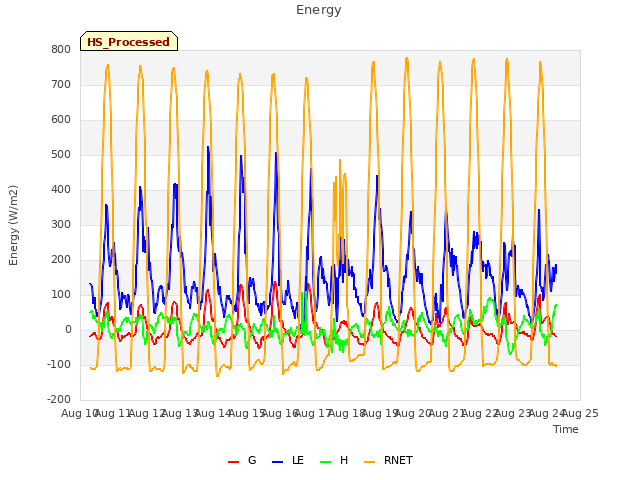Click the 400 y-axis tick label
The image size is (640, 480).
tap(61, 190)
